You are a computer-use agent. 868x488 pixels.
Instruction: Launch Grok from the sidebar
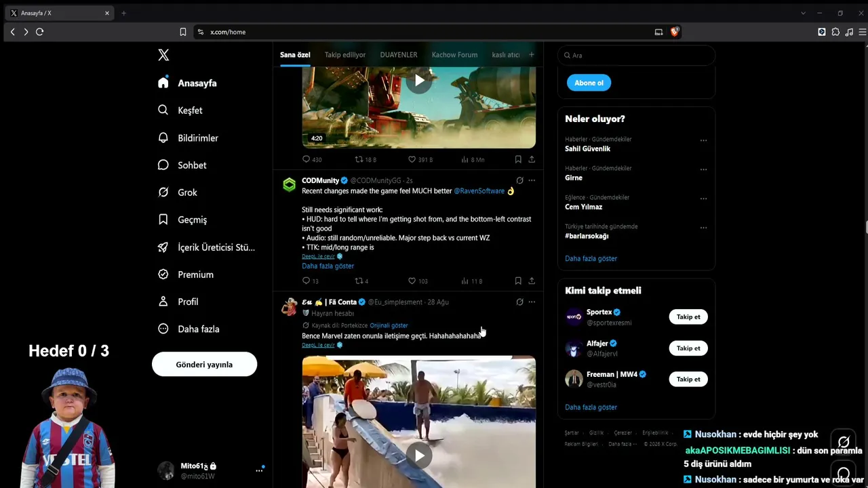[177, 192]
